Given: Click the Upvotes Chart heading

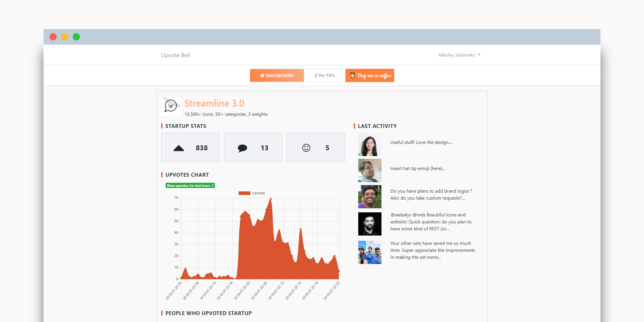Looking at the screenshot, I should coord(187,175).
